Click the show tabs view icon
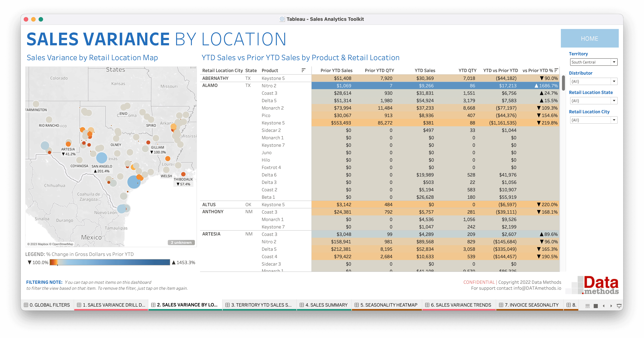 tap(596, 306)
